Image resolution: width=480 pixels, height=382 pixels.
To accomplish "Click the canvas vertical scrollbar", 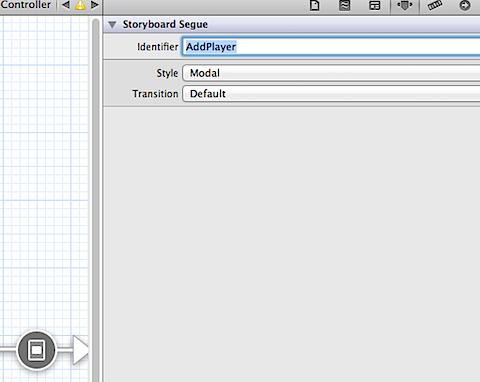I will tap(96, 200).
